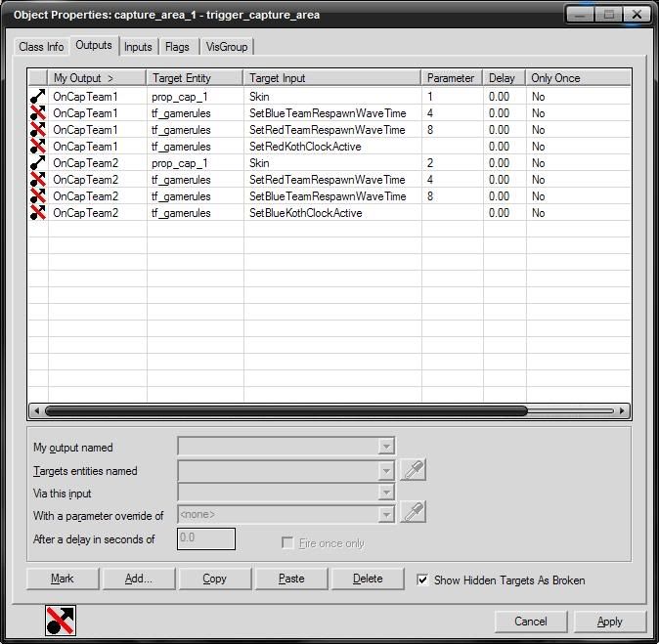This screenshot has height=644, width=659.
Task: Click broken icon for SetRedKothClockActive row
Action: coord(38,147)
